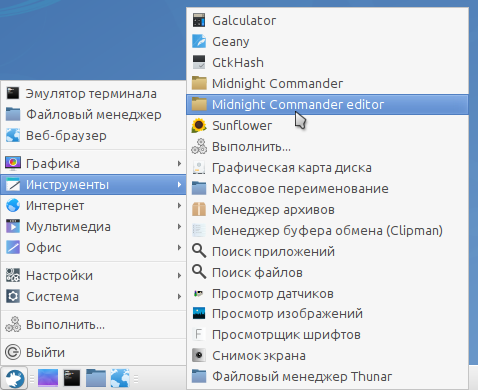Open Просмотр датчиков
The width and height of the screenshot is (478, 390).
327,293
